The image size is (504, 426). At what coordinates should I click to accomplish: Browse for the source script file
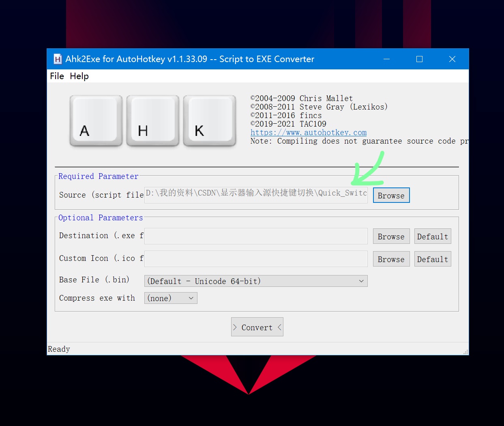tap(391, 195)
